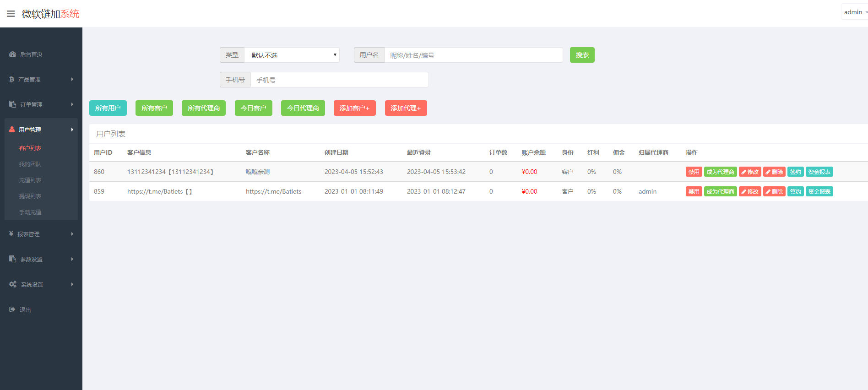This screenshot has height=390, width=868.
Task: Filter by 今日客户 button
Action: [x=253, y=108]
